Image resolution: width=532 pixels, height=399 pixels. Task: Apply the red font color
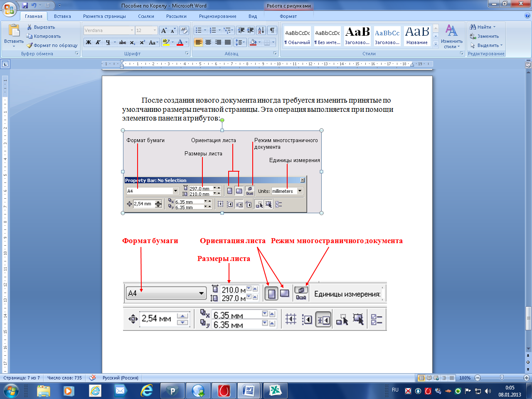180,42
